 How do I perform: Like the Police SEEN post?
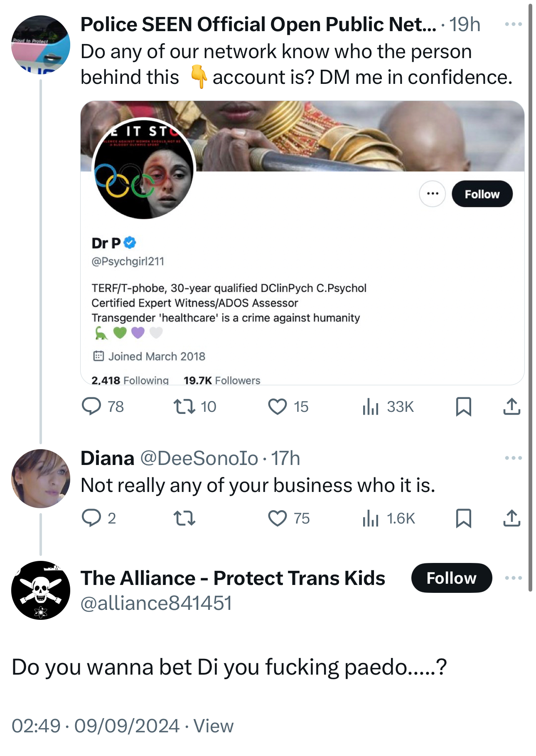tap(278, 406)
